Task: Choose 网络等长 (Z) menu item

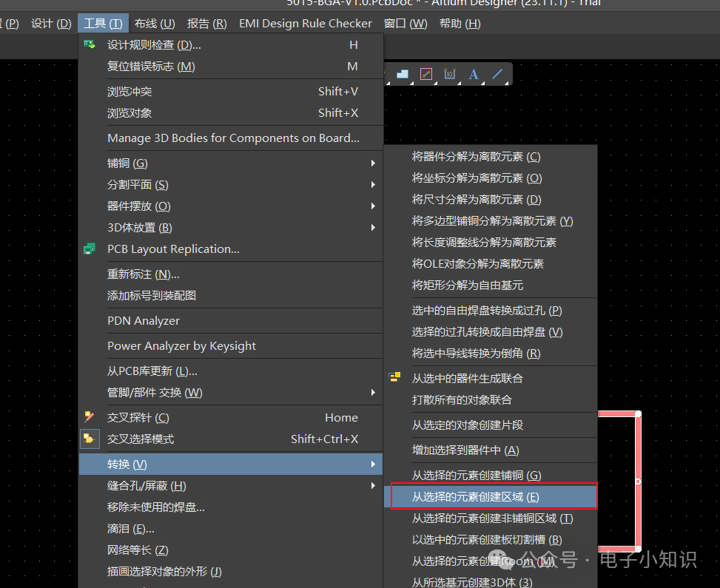Action: tap(231, 550)
